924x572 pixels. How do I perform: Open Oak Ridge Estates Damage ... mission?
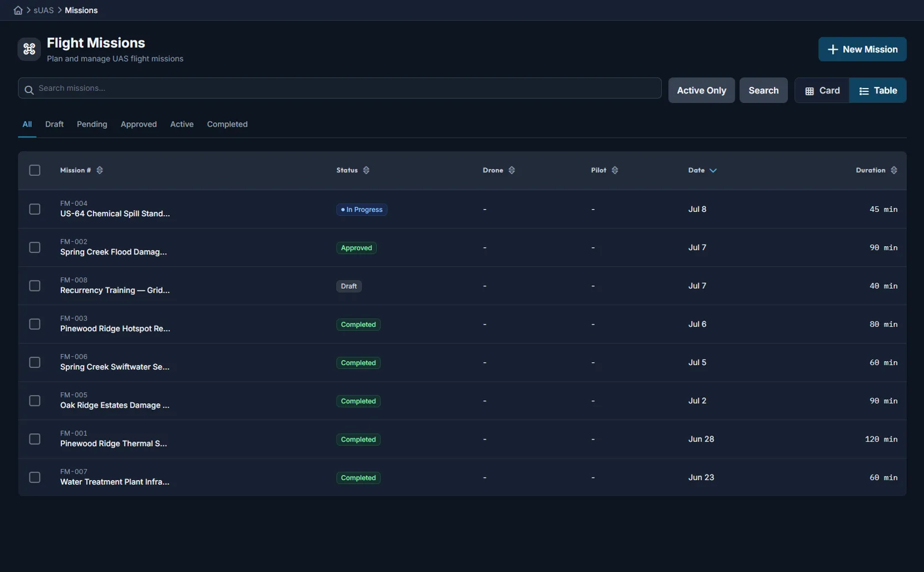click(115, 405)
